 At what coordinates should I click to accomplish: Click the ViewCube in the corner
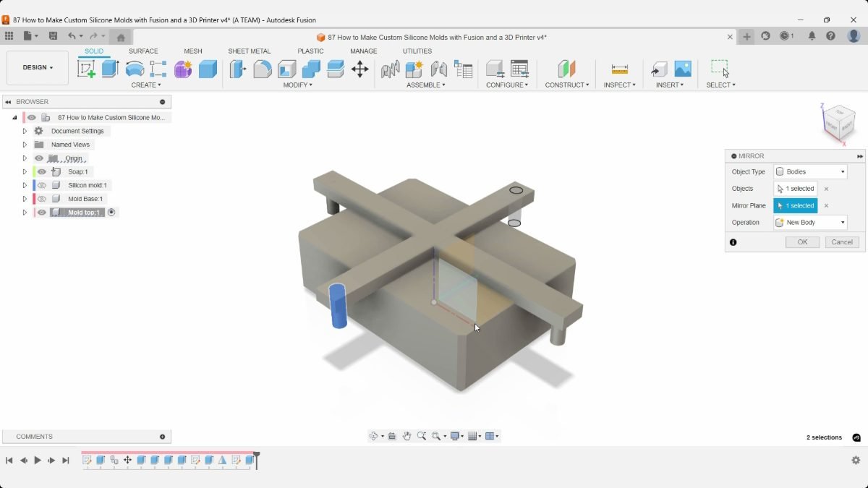(840, 123)
